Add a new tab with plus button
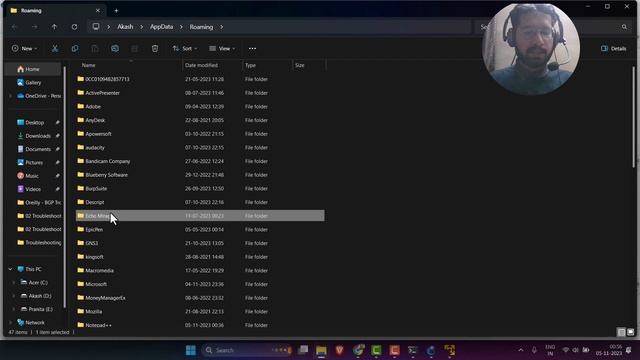The width and height of the screenshot is (640, 360). [116, 11]
